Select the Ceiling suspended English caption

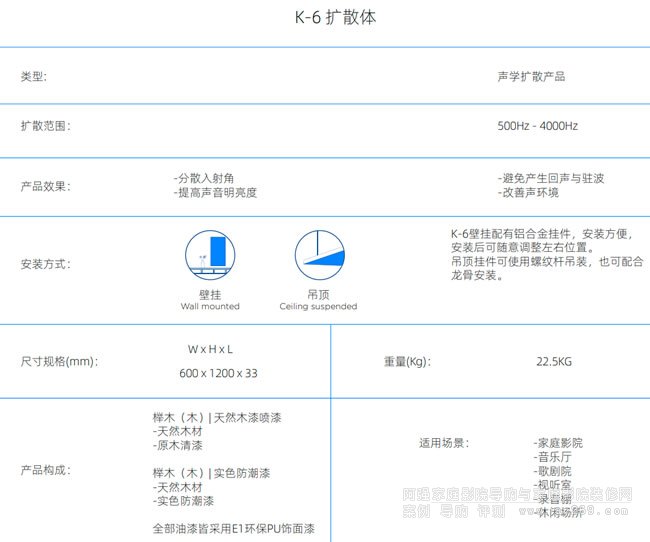point(318,307)
